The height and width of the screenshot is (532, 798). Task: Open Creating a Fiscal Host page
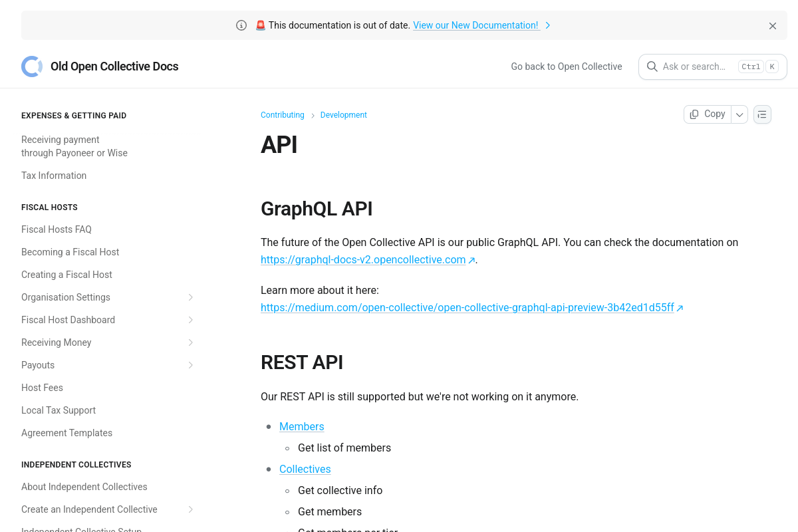click(66, 275)
